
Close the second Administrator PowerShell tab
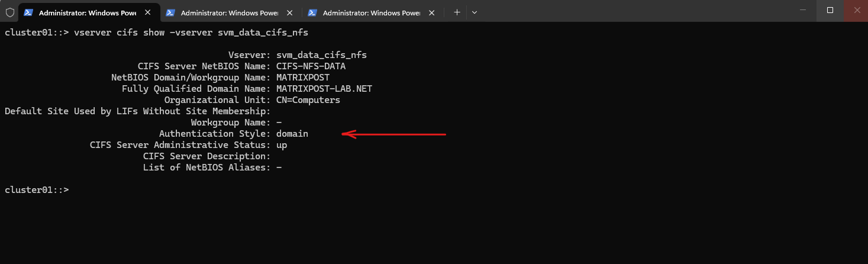(289, 12)
